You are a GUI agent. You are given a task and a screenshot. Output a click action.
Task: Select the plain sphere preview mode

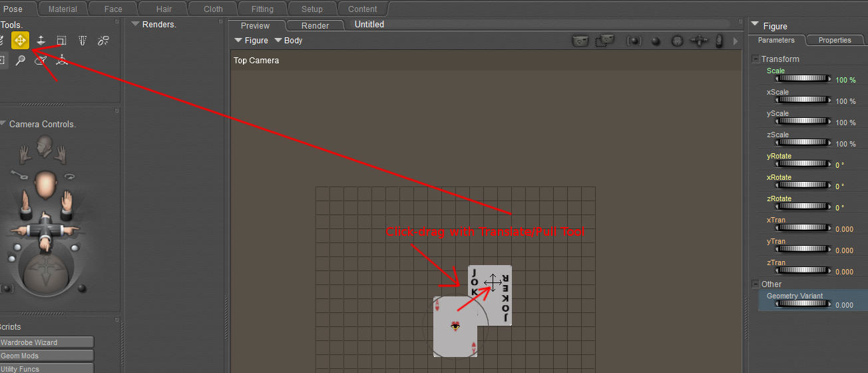coord(656,41)
